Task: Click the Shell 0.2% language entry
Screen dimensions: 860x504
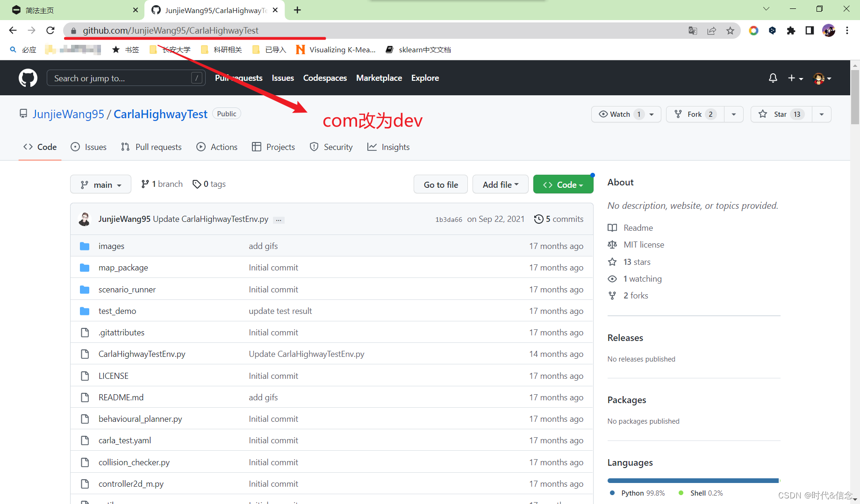Action: click(x=701, y=493)
